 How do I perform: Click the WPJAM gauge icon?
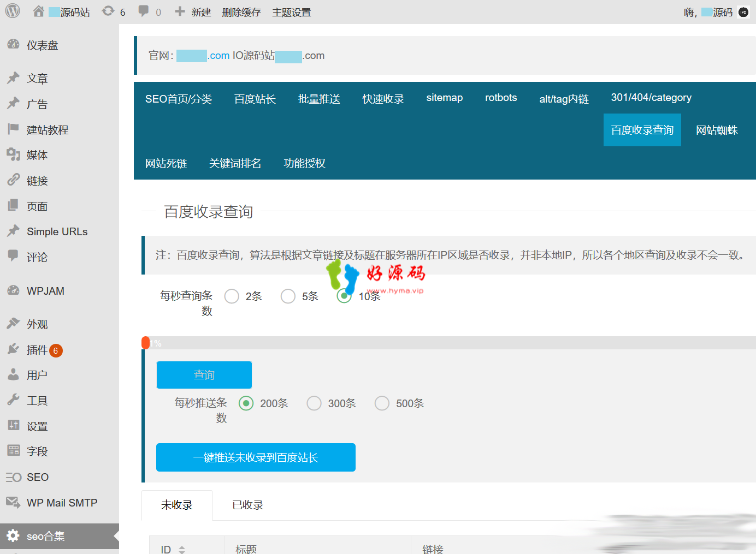[13, 290]
